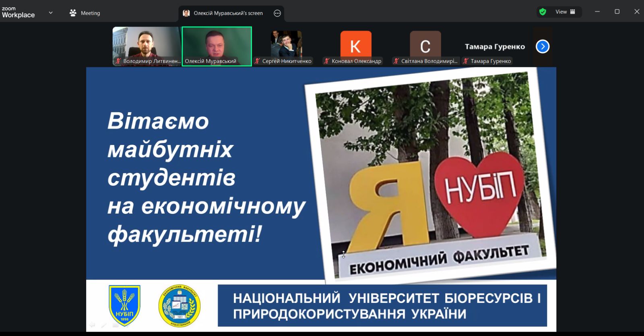Open the dropdown arrow beside Zoom Workplace
Viewport: 644px width, 336px height.
51,13
